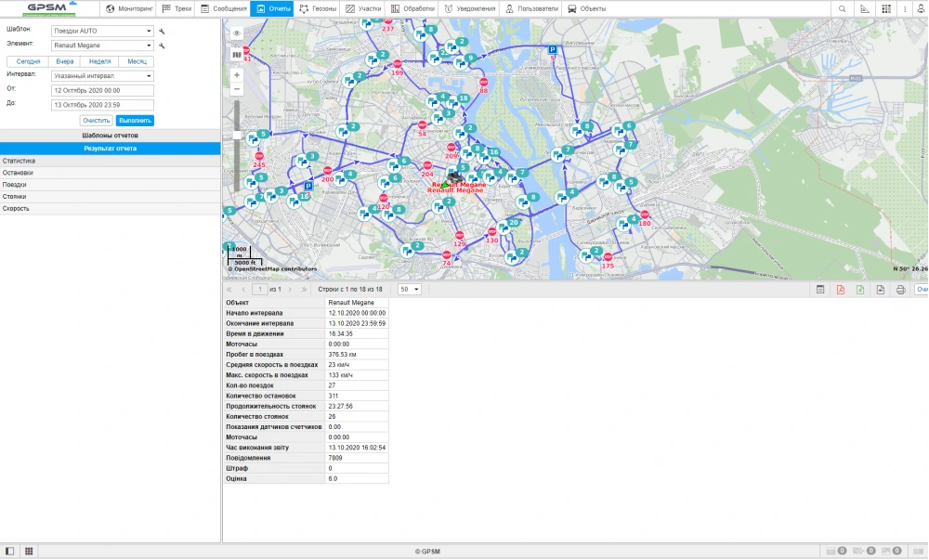Toggle map visibility eye icon
The width and height of the screenshot is (929, 560).
tap(236, 33)
